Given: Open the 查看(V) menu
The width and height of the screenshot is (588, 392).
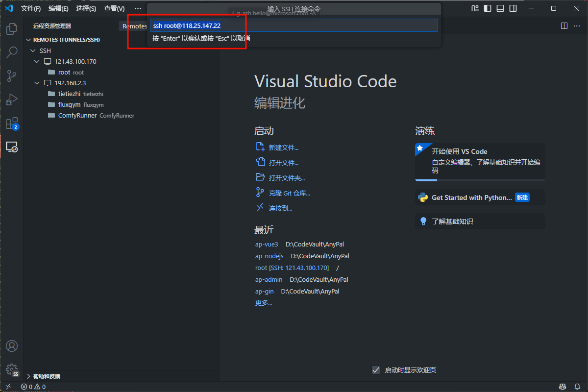Looking at the screenshot, I should (114, 9).
